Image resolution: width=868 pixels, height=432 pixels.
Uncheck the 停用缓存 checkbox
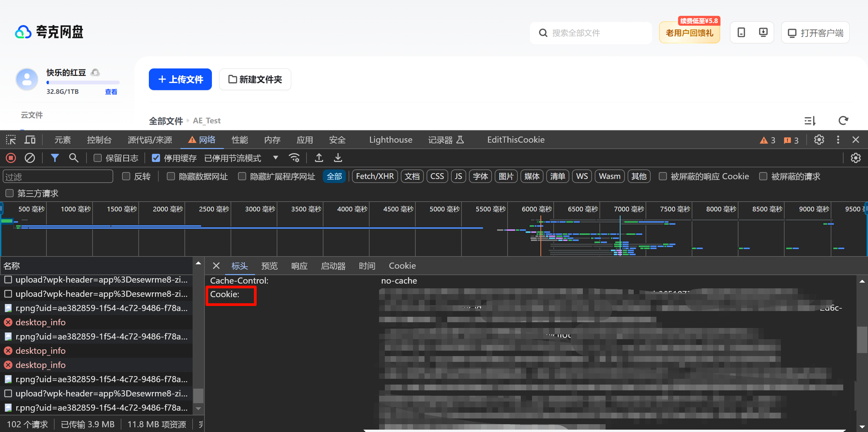(156, 158)
